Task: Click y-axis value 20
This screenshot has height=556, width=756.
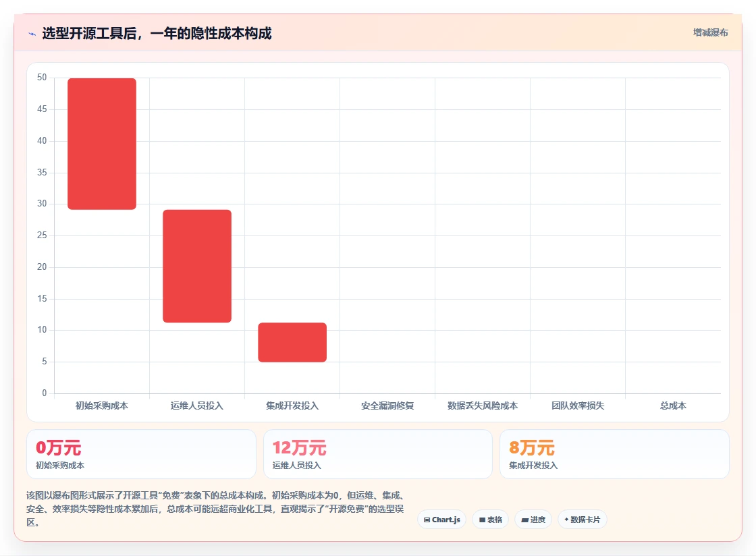Action: point(42,267)
